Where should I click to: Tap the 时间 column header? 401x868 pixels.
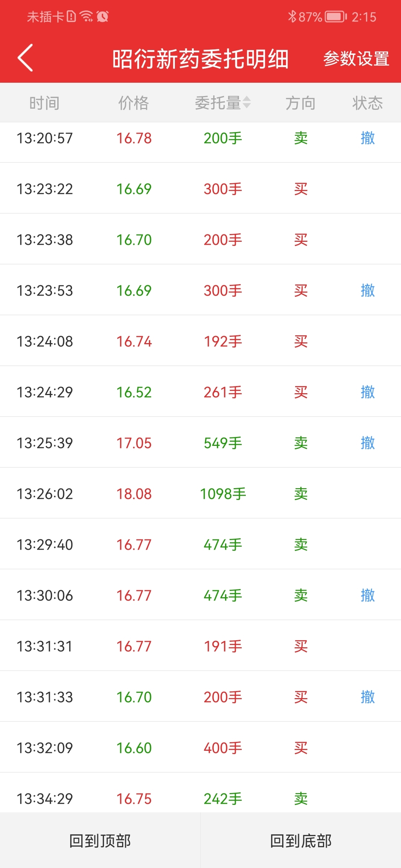tap(45, 103)
